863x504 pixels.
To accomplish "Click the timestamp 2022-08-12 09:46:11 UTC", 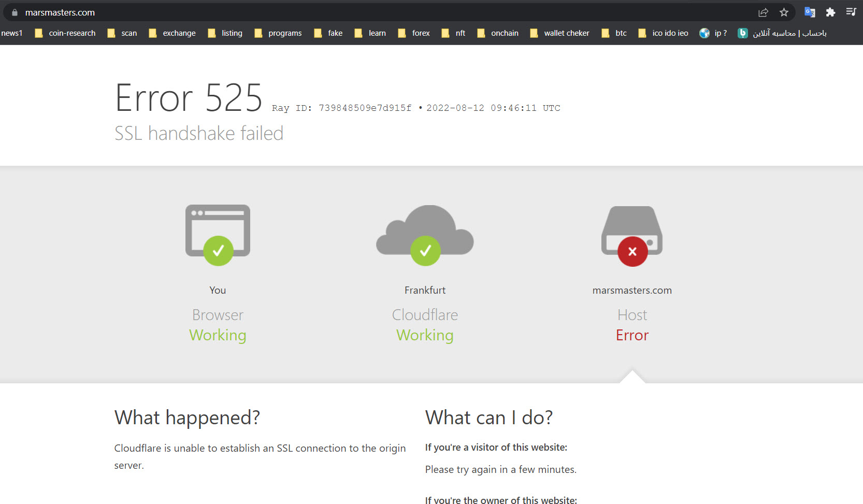I will pyautogui.click(x=493, y=108).
